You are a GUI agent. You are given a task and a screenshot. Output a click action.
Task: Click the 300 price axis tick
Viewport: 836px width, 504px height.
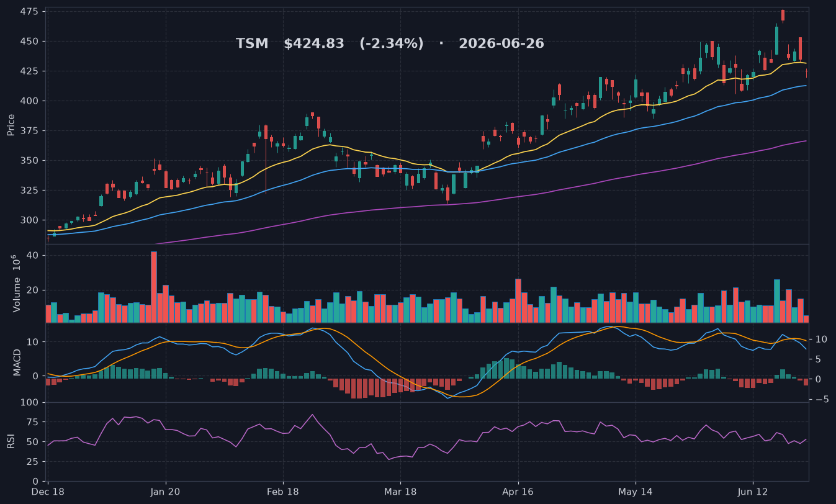pyautogui.click(x=29, y=220)
